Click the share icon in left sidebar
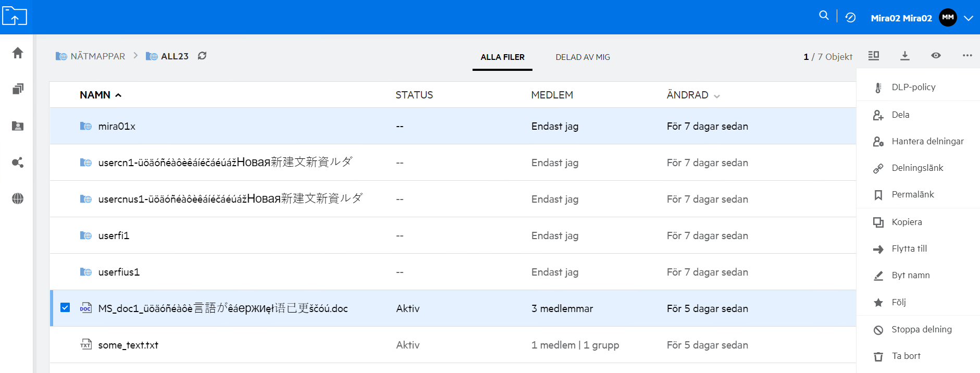Image resolution: width=980 pixels, height=373 pixels. point(18,163)
